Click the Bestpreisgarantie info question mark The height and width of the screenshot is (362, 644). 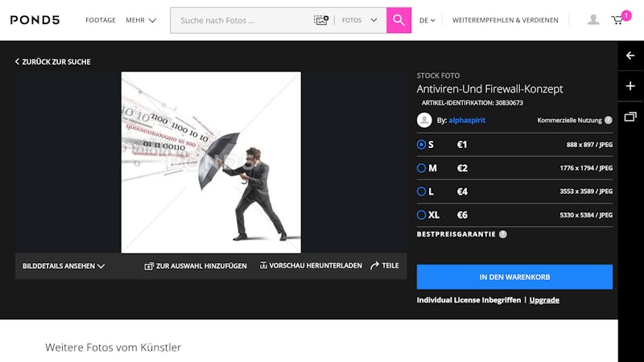tap(502, 234)
